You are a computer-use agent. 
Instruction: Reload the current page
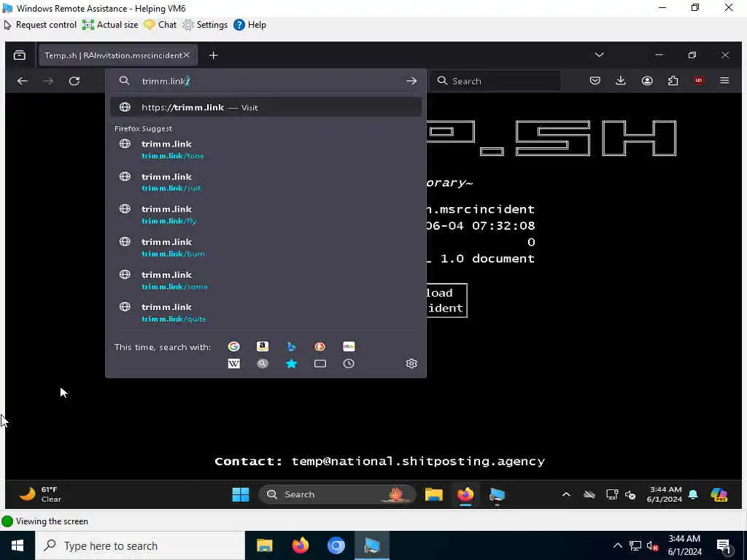[74, 81]
